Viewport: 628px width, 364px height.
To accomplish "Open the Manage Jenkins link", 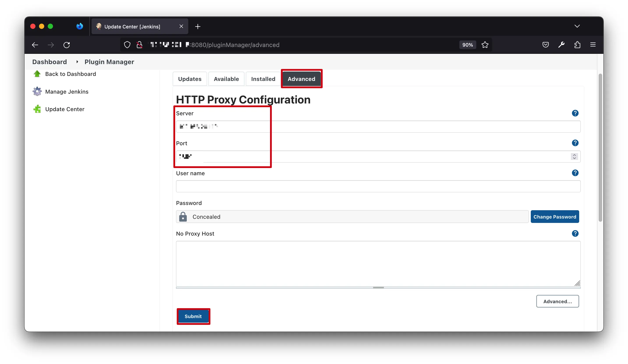I will [x=67, y=92].
